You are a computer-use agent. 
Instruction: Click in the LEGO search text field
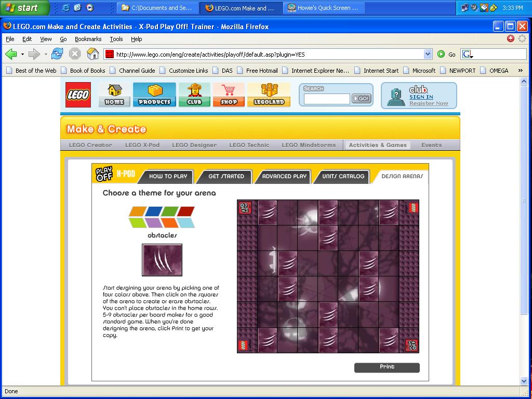pyautogui.click(x=327, y=99)
